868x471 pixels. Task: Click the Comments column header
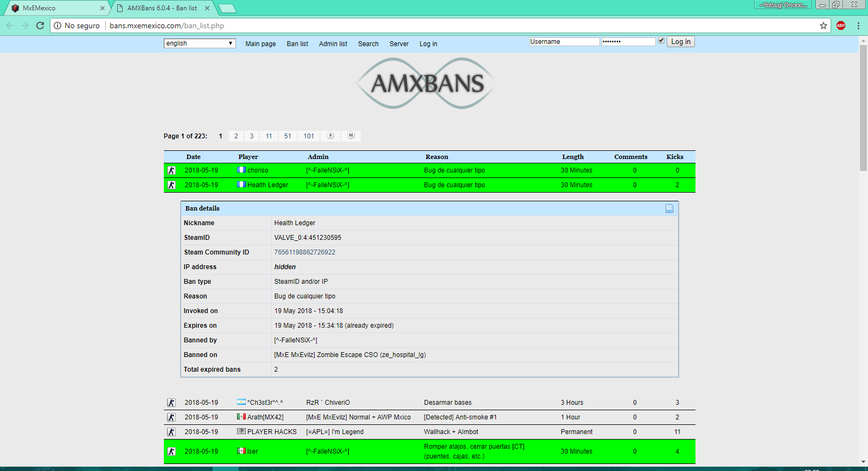coord(631,157)
